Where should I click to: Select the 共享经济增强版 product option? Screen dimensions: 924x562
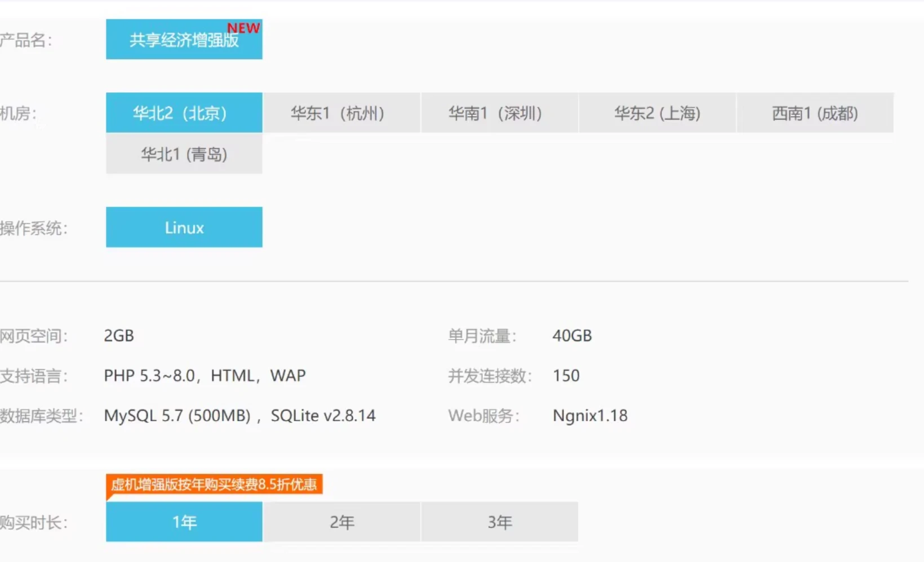(184, 41)
